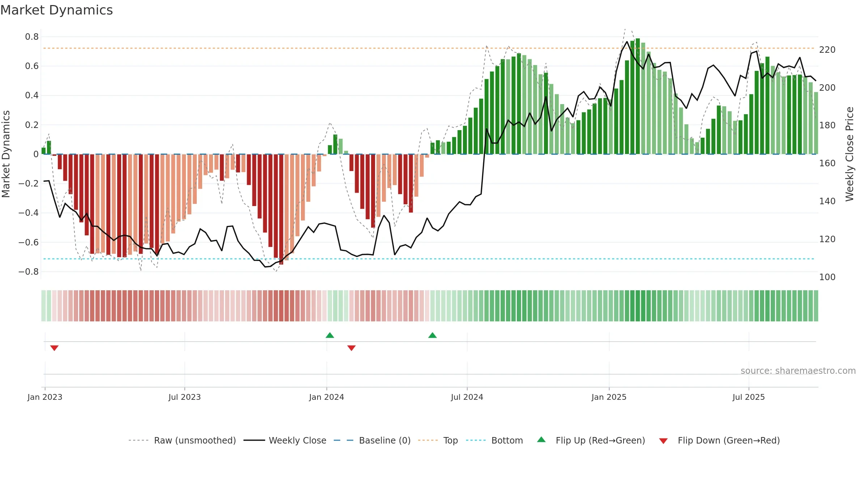The height and width of the screenshot is (488, 868).
Task: Click the Market Dynamics chart title
Action: coord(56,10)
